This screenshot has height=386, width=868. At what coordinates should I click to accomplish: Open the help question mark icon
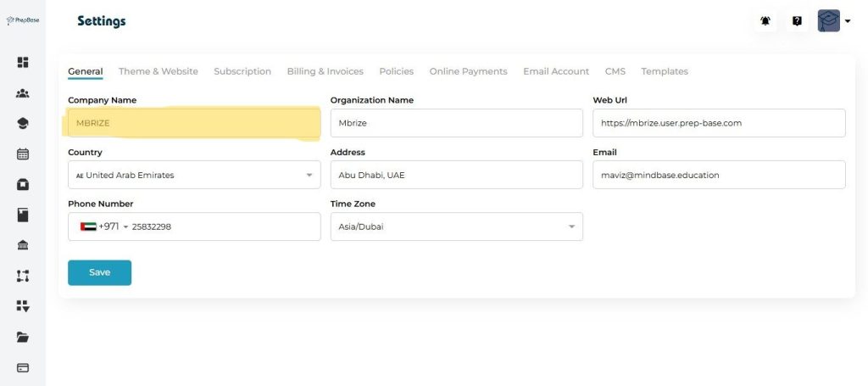point(797,21)
